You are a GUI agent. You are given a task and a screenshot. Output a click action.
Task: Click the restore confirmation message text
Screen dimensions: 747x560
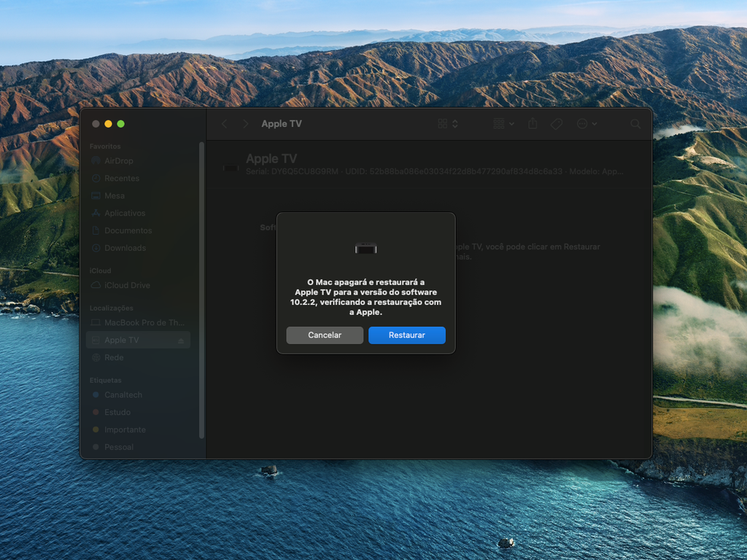(x=366, y=297)
